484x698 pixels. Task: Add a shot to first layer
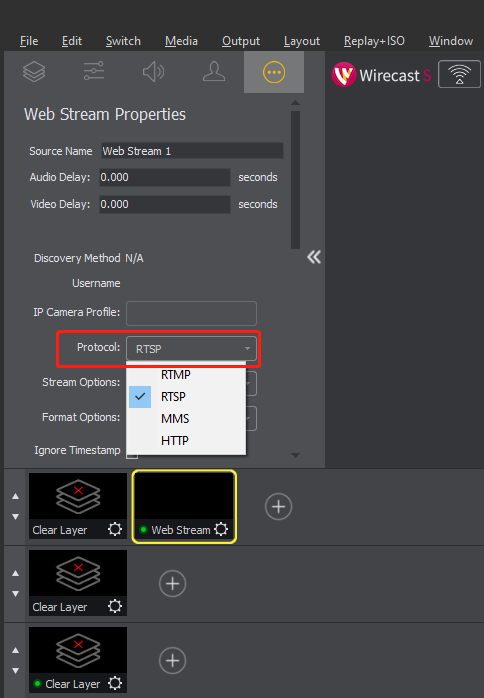[x=278, y=507]
